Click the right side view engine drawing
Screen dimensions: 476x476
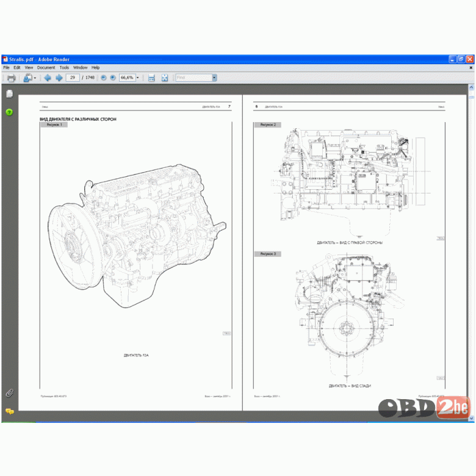tap(351, 182)
